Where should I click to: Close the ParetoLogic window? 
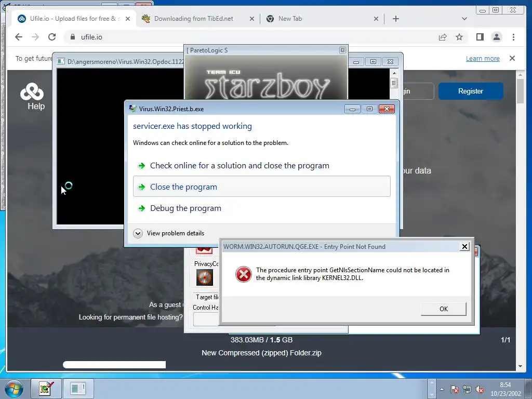(x=342, y=50)
